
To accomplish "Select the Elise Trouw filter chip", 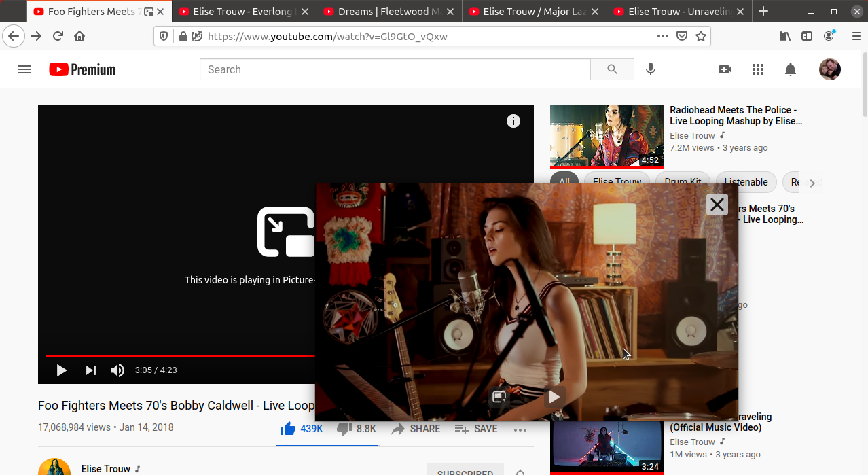I will (x=617, y=182).
